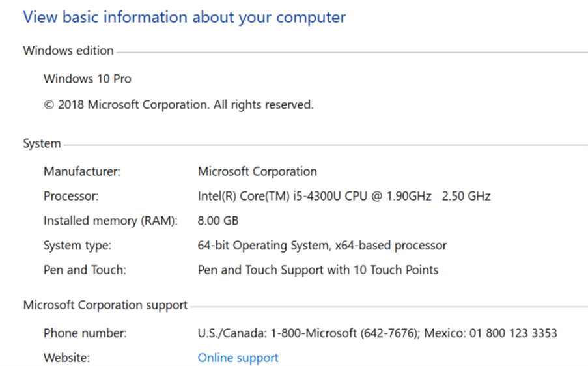588x366 pixels.
Task: Click the Windows edition section header
Action: [68, 51]
